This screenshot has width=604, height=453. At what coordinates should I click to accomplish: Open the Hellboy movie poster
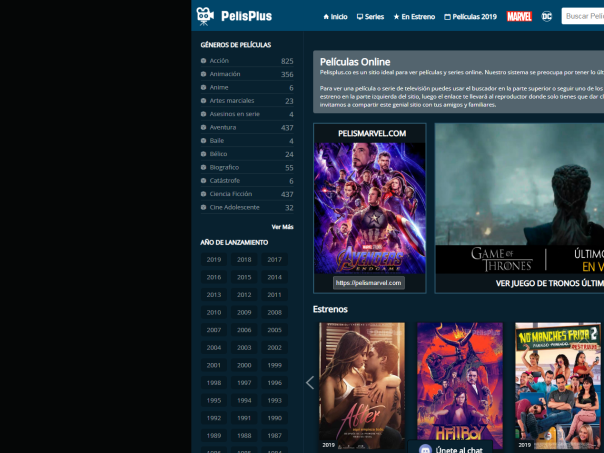click(x=459, y=385)
